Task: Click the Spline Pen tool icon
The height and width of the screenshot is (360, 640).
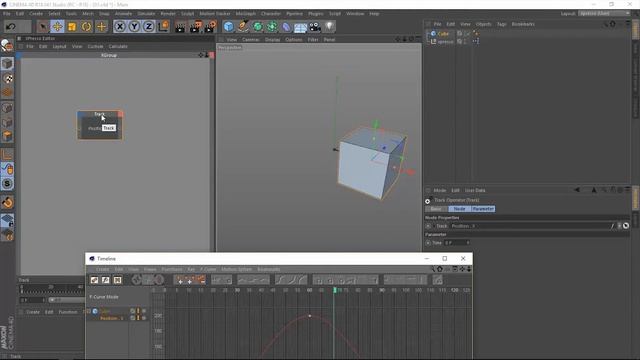Action: click(x=243, y=27)
